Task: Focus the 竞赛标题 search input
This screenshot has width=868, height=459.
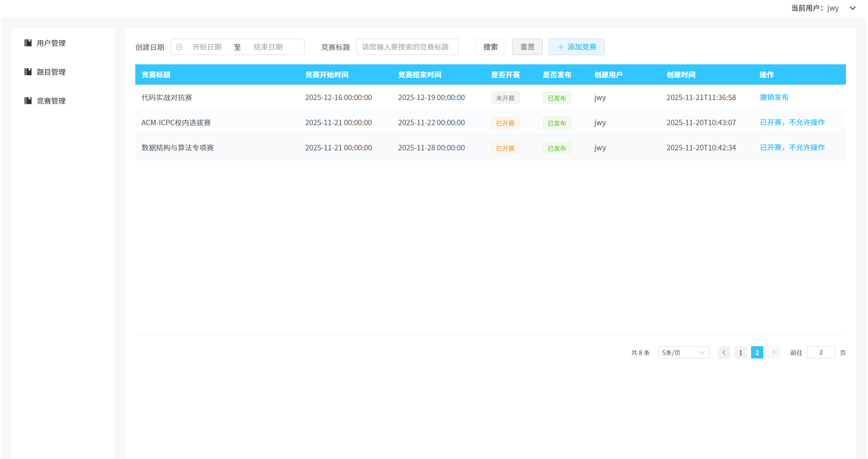Action: (x=407, y=47)
